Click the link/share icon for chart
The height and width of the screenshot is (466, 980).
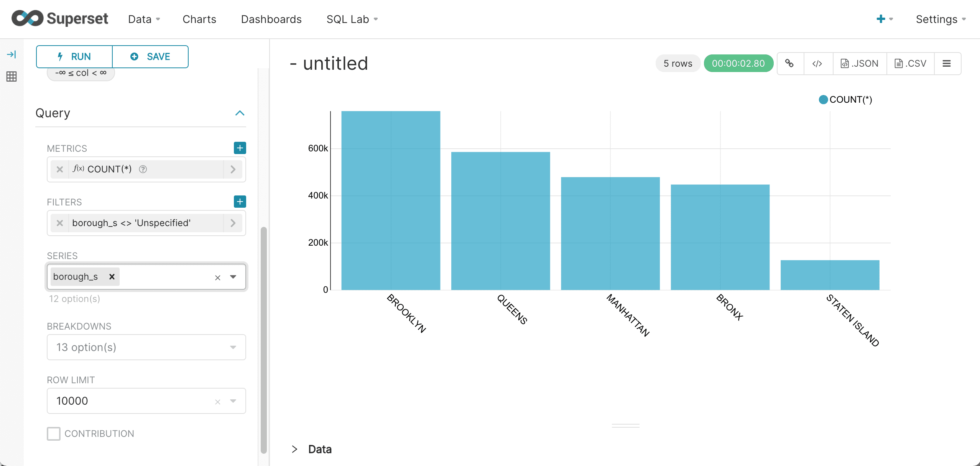pos(789,63)
